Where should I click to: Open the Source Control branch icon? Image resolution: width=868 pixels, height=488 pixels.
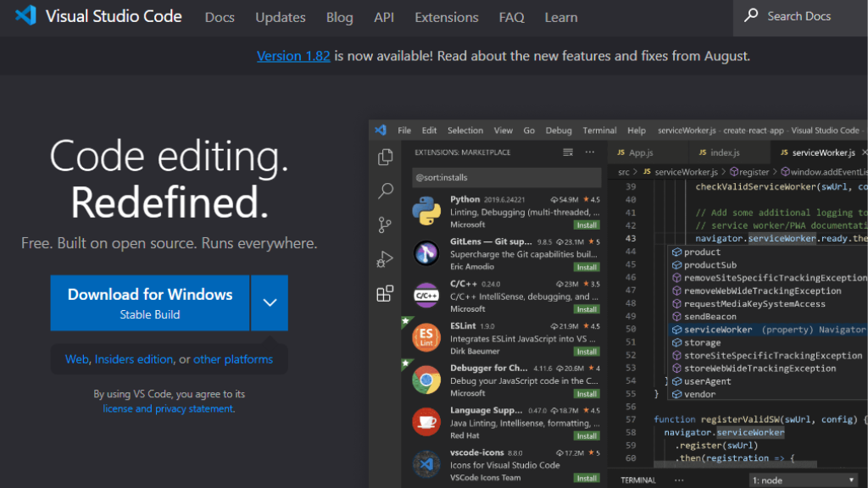pos(385,225)
